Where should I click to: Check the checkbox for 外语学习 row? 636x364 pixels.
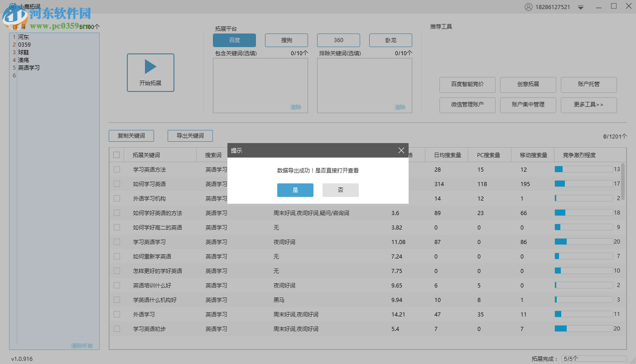[116, 314]
